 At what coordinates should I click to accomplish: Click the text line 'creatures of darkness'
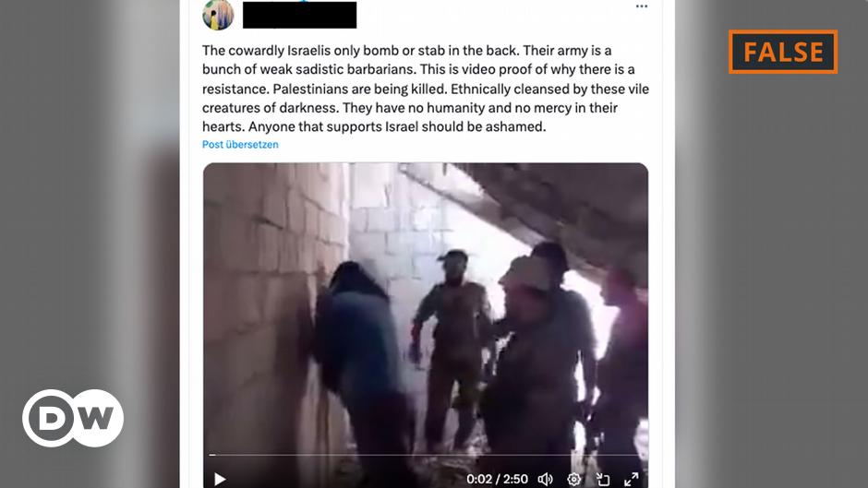click(x=410, y=108)
